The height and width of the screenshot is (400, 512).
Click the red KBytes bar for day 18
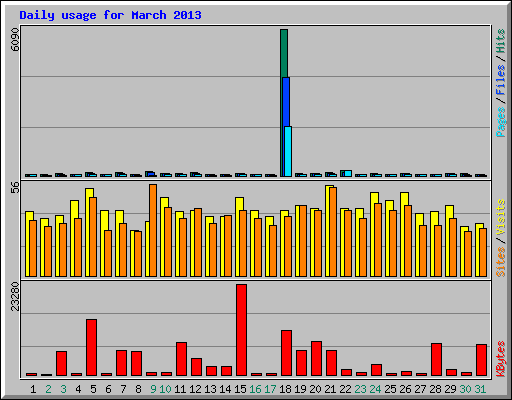286,353
